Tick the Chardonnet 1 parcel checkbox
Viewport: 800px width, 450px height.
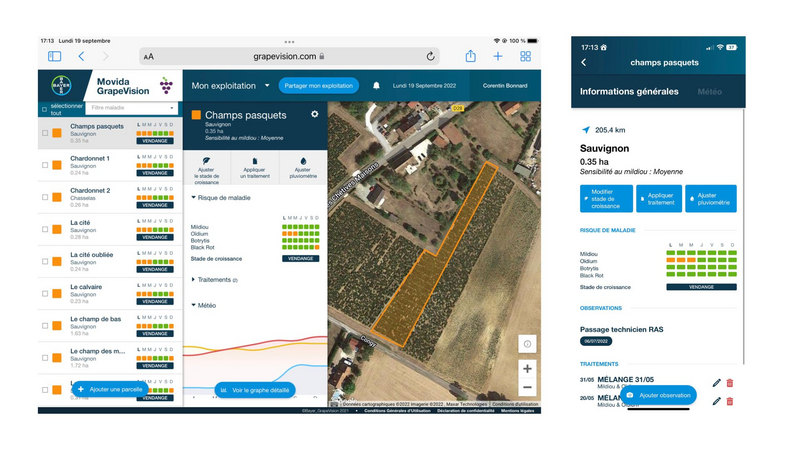[x=45, y=164]
